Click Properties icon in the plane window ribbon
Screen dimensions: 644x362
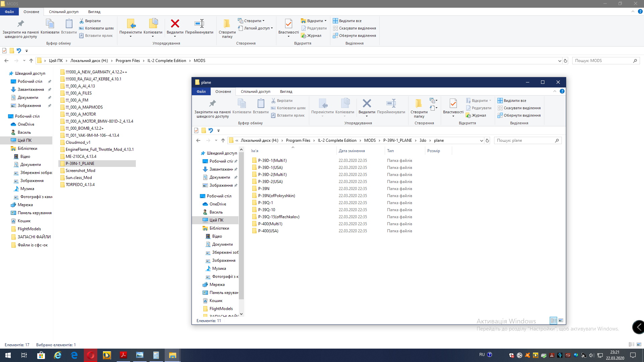[x=453, y=104]
